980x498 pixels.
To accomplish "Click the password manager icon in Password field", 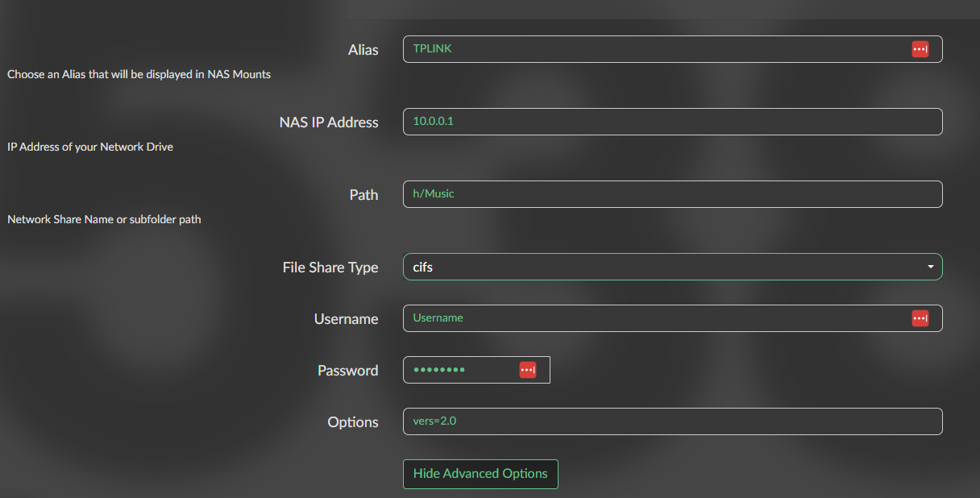I will 527,370.
